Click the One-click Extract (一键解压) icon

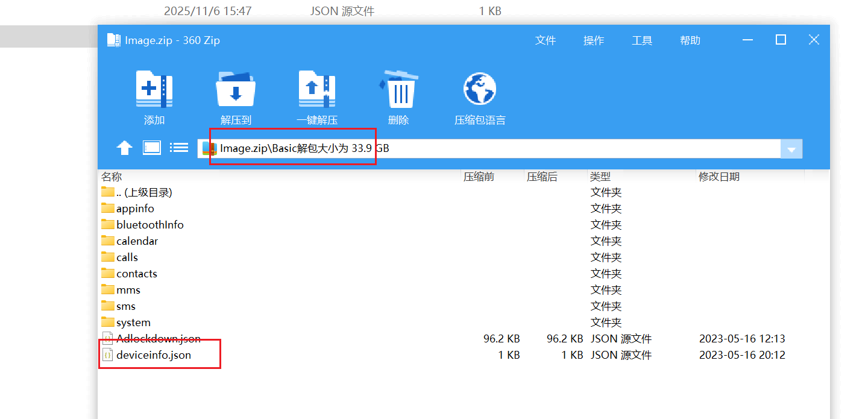[317, 90]
